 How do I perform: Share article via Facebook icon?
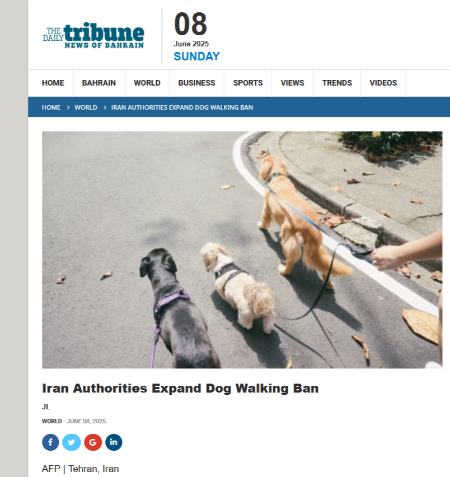(x=50, y=442)
